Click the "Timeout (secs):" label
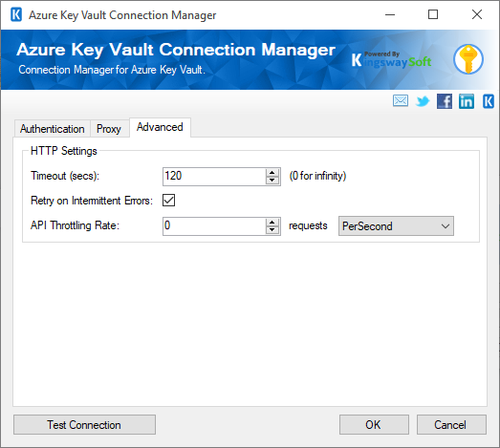Screen dimensions: 500x448 [65, 176]
